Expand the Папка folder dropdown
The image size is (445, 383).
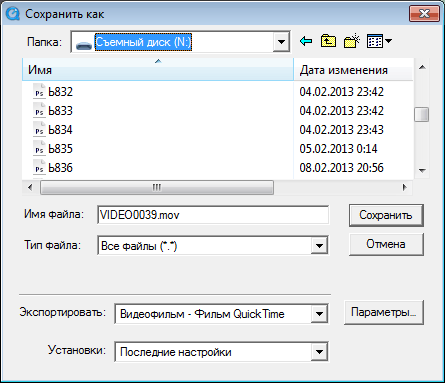click(281, 42)
